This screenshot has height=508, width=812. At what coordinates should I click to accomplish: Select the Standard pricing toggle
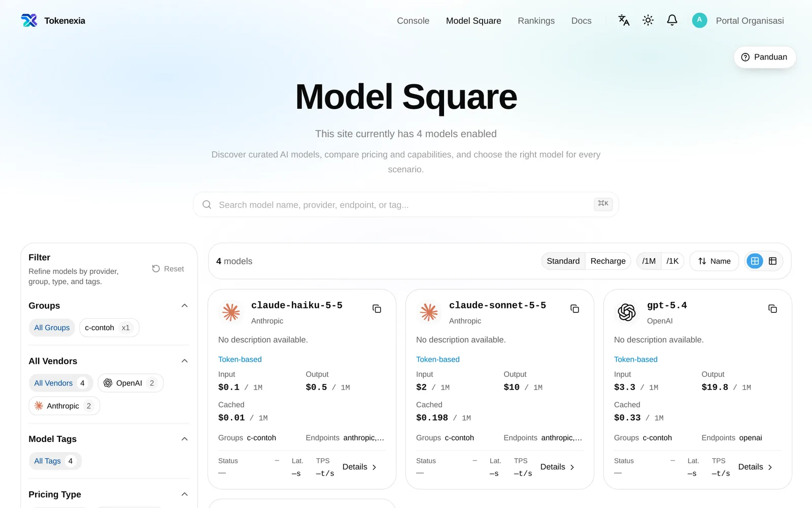(563, 261)
